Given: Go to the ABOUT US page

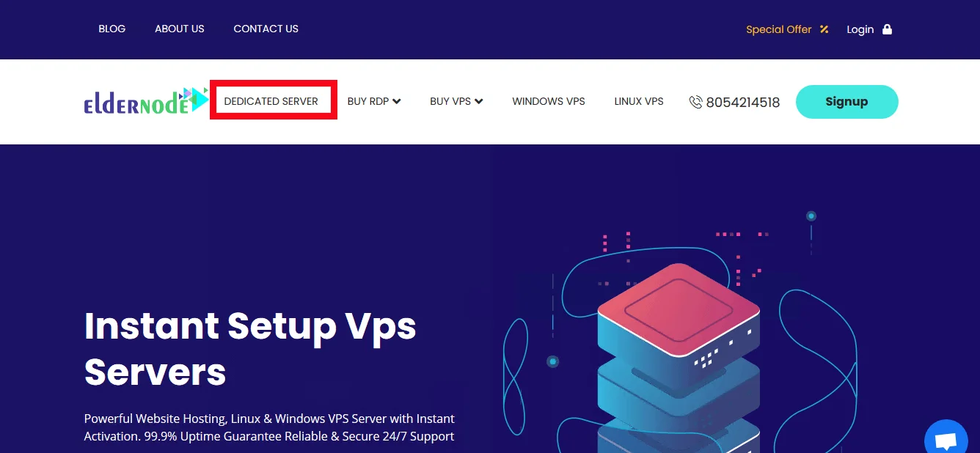Looking at the screenshot, I should (179, 29).
